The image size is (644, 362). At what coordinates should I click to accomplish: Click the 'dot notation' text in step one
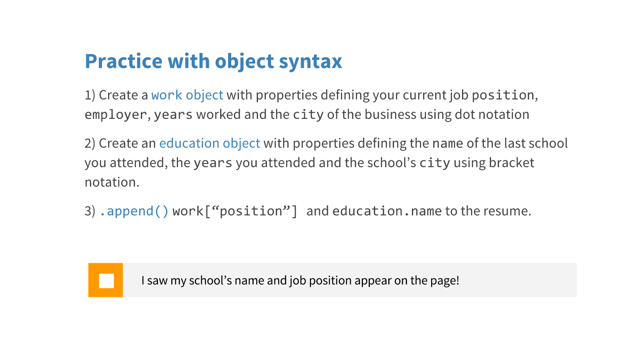491,115
